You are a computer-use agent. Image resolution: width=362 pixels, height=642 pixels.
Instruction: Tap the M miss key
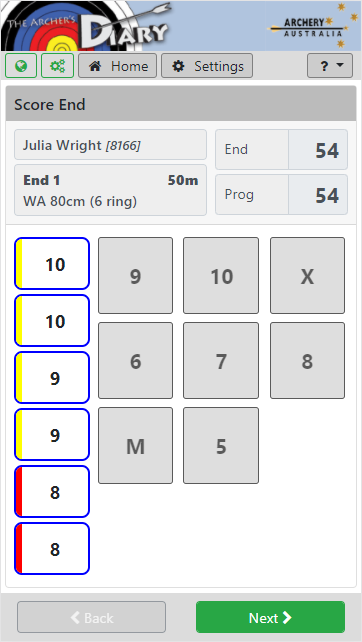(x=136, y=445)
